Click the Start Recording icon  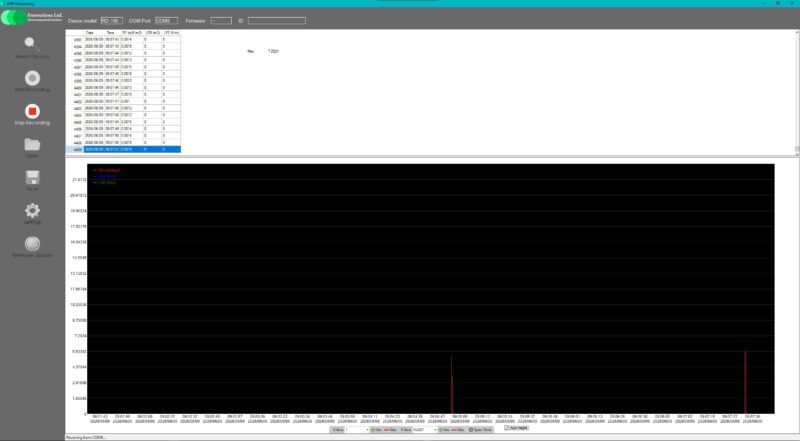[32, 78]
